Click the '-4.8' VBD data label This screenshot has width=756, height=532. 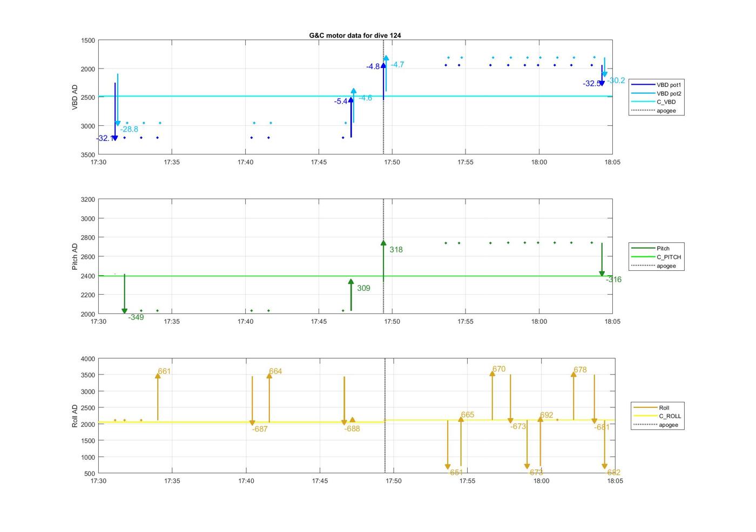pos(373,67)
